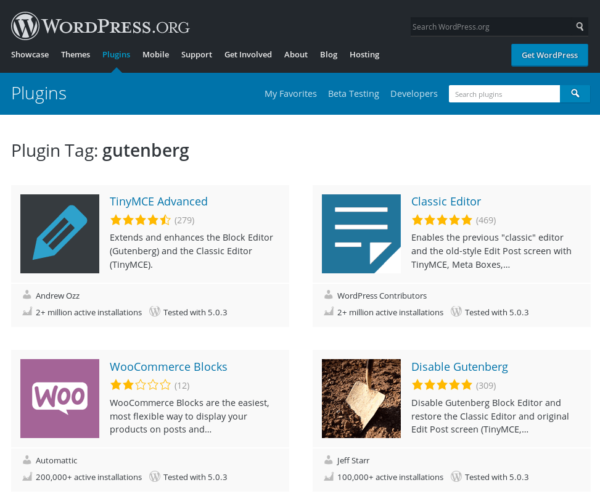Go to the Blog
The width and height of the screenshot is (600, 501).
pyautogui.click(x=329, y=55)
